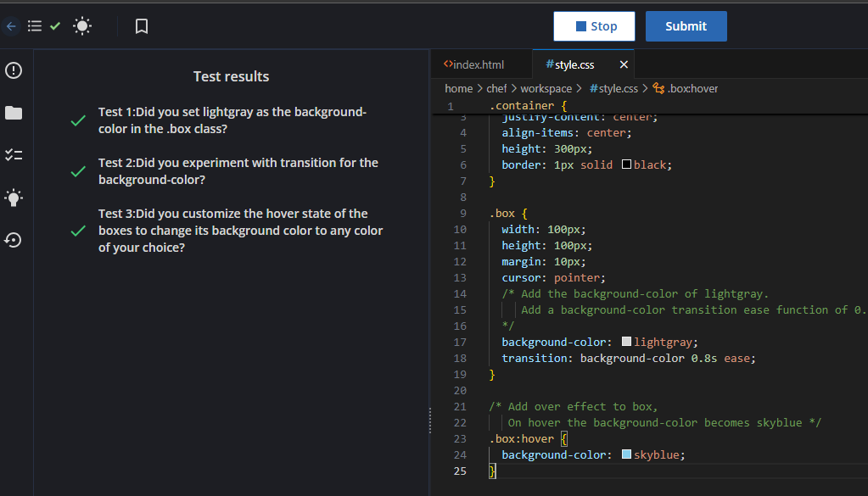Click the reset history icon in sidebar
This screenshot has height=496, width=868.
(14, 240)
